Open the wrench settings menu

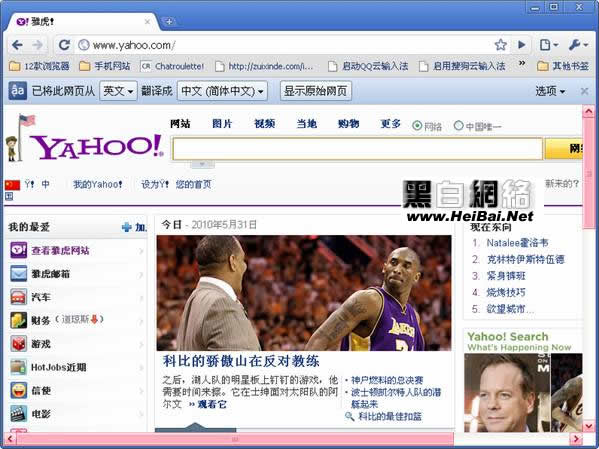[578, 45]
